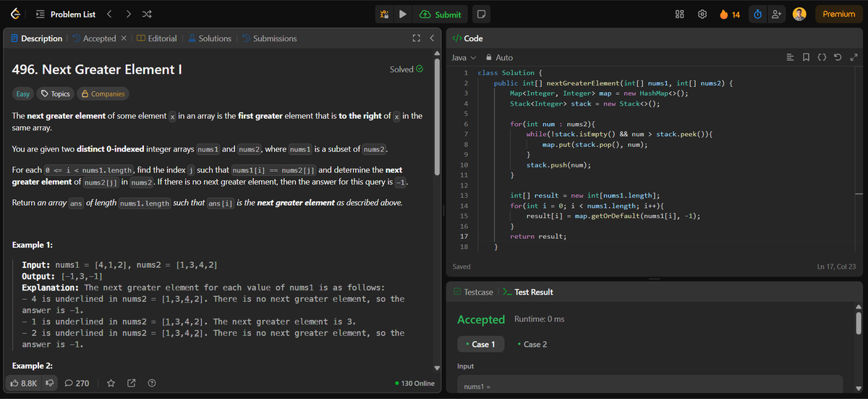Open the Submissions tab
The image size is (868, 399).
(269, 38)
